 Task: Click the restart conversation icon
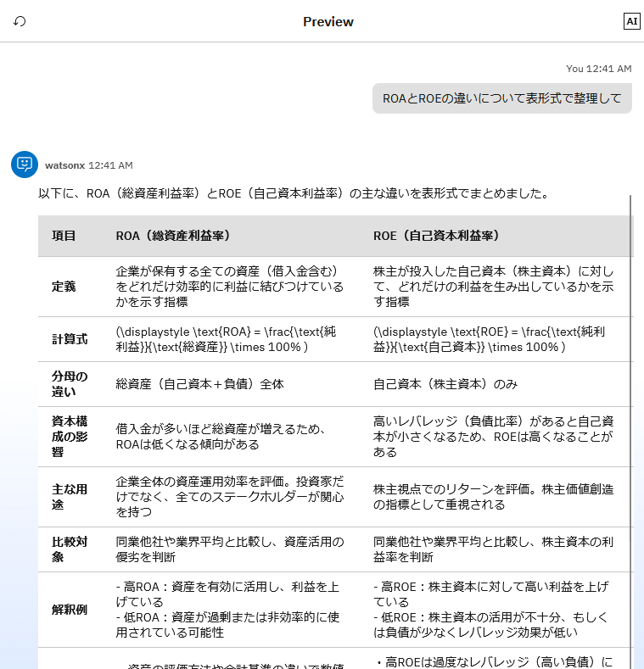coord(20,21)
